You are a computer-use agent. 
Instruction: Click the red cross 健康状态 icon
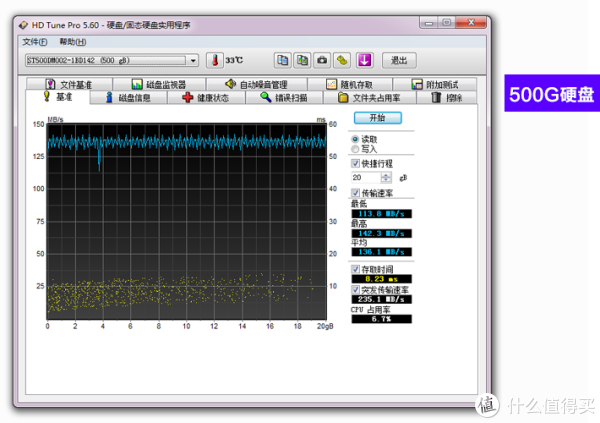click(188, 98)
